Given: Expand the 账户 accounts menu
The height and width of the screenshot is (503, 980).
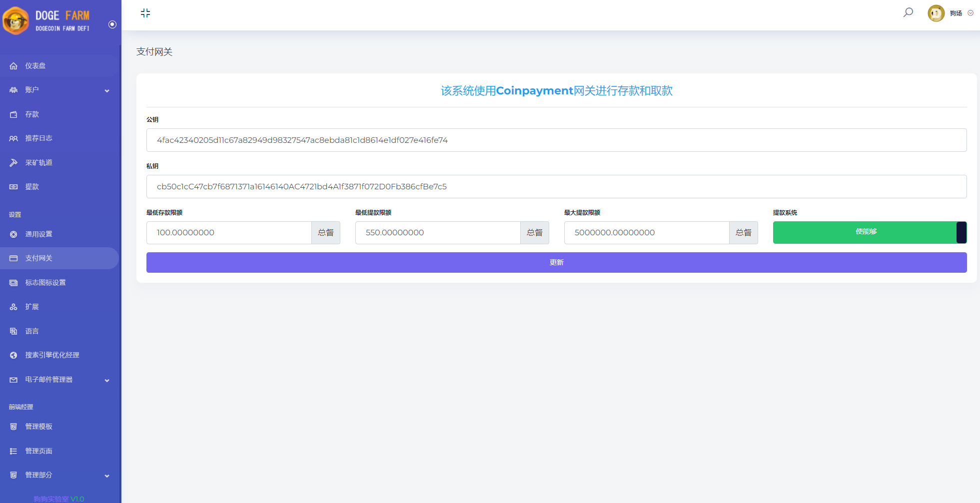Looking at the screenshot, I should (106, 90).
